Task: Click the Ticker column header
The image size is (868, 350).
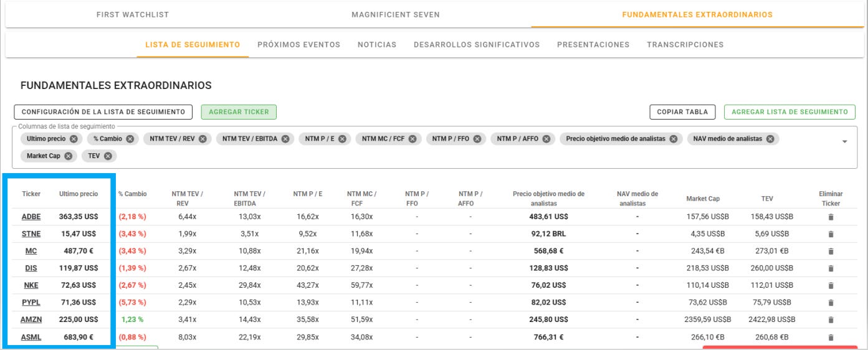Action: tap(31, 194)
